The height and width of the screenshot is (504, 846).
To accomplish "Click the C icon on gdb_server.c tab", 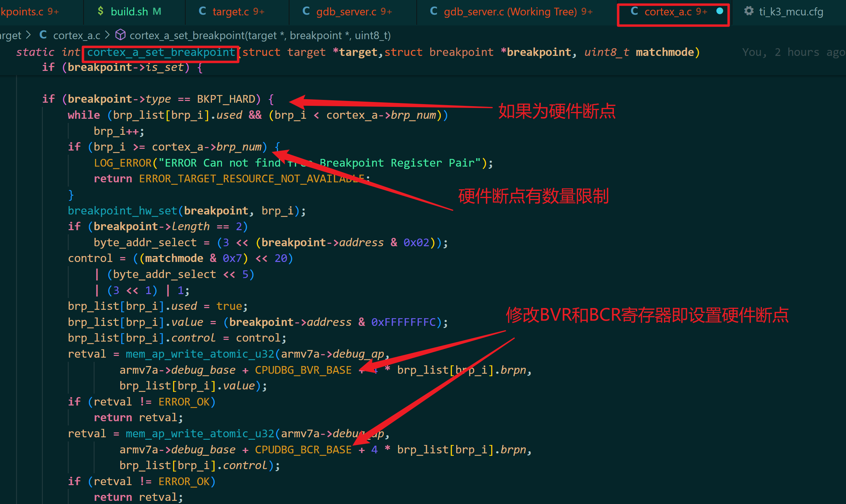I will (x=306, y=11).
